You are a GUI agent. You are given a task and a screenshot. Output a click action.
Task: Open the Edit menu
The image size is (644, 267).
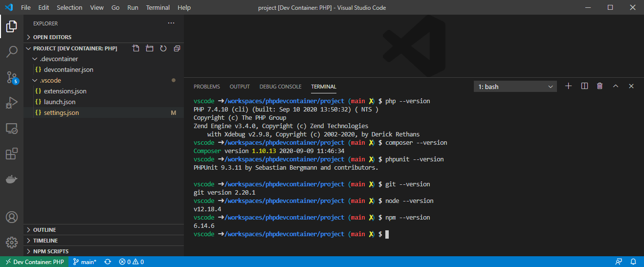coord(44,7)
